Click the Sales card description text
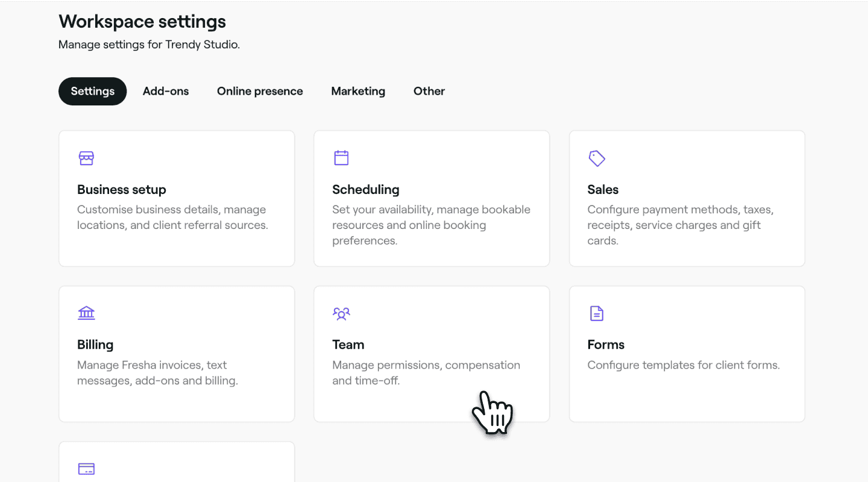This screenshot has width=868, height=482. pyautogui.click(x=681, y=225)
